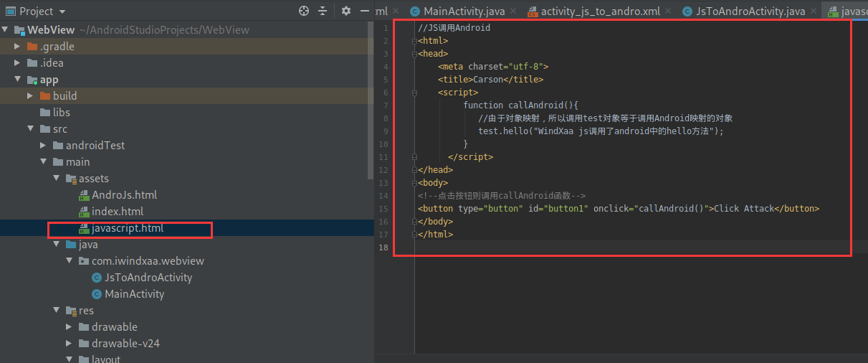Expand the .idea folder
The image size is (868, 363).
17,63
